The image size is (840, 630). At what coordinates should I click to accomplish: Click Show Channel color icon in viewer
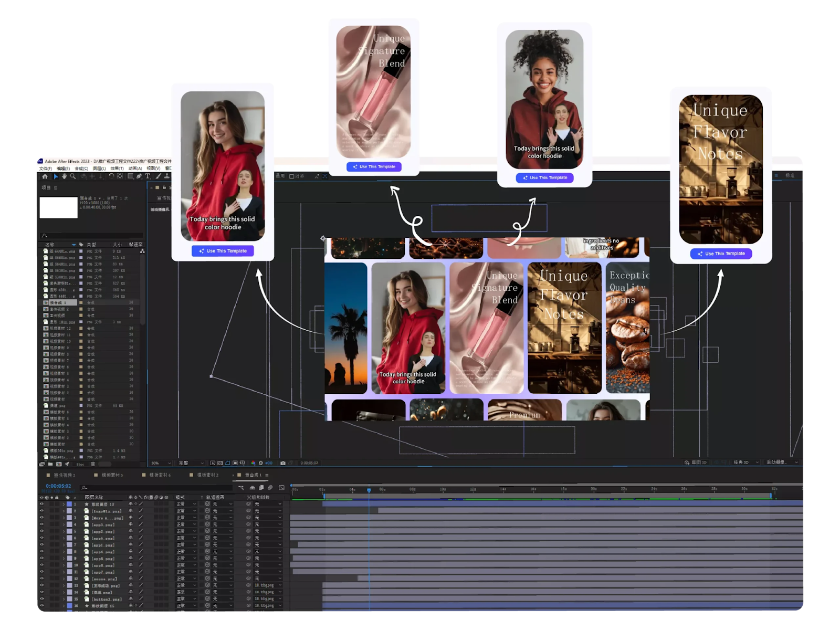[x=253, y=463]
